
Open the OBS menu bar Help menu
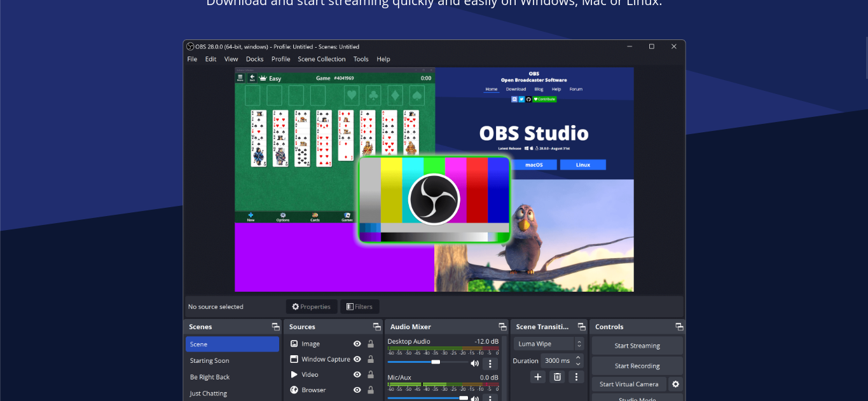tap(383, 59)
